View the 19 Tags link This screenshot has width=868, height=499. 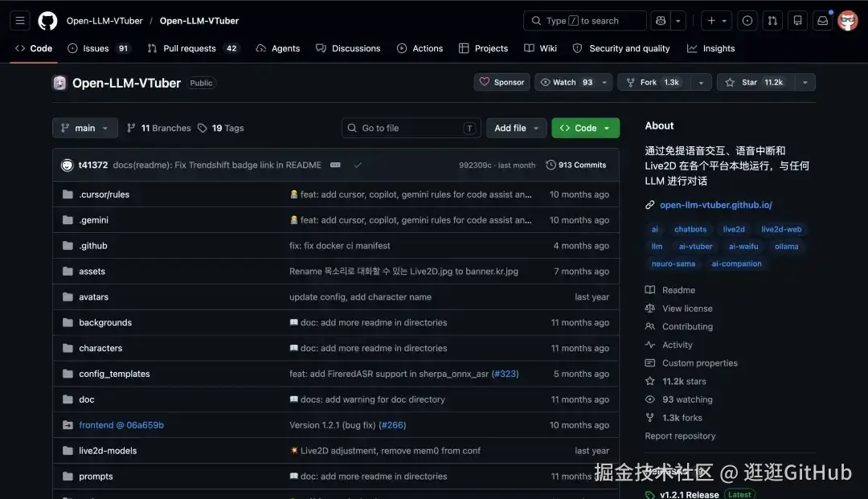[x=221, y=128]
